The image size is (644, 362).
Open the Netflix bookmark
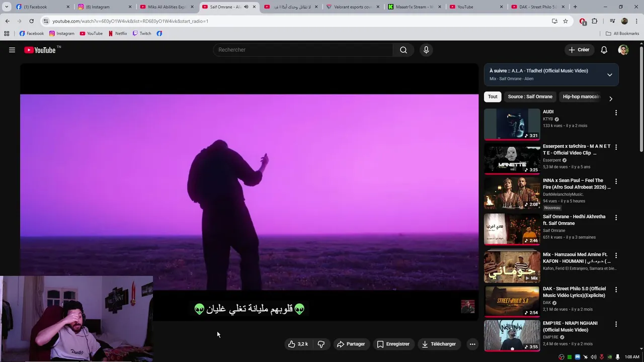[118, 34]
